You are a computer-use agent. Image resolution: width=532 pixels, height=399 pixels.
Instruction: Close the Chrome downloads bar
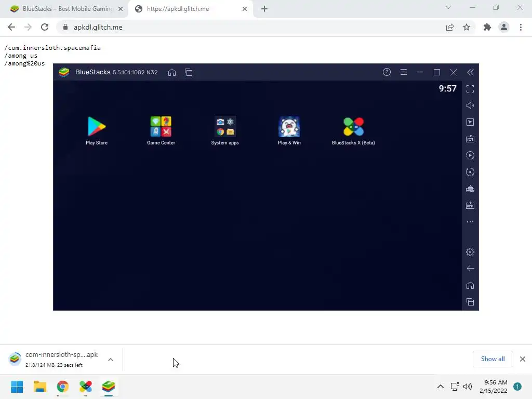point(523,359)
